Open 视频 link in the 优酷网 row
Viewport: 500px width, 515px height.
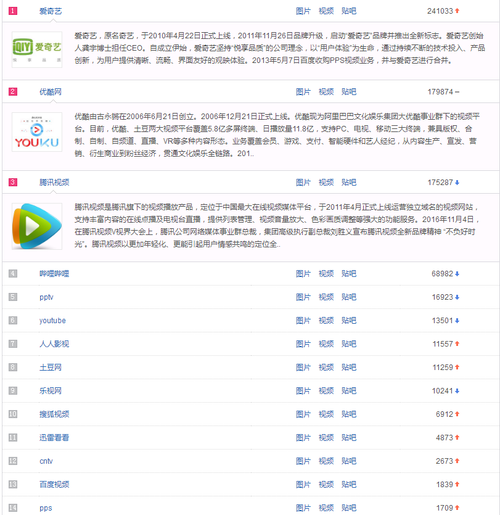(x=326, y=92)
